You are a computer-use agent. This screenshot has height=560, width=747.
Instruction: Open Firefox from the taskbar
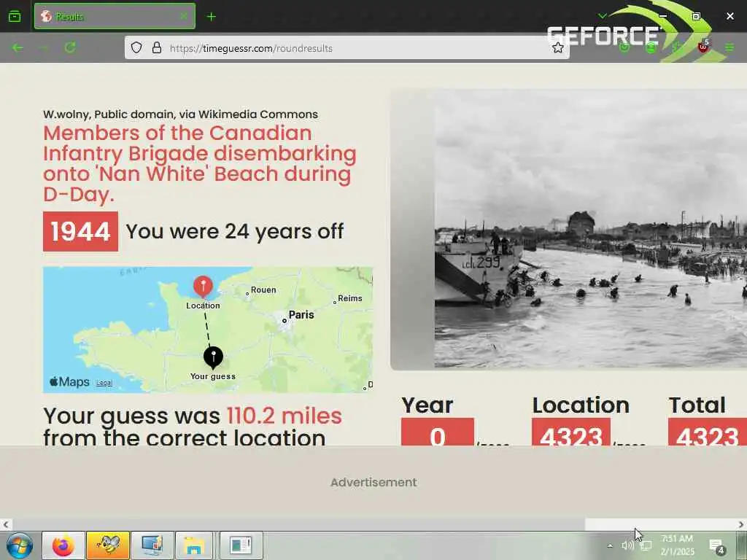(63, 545)
